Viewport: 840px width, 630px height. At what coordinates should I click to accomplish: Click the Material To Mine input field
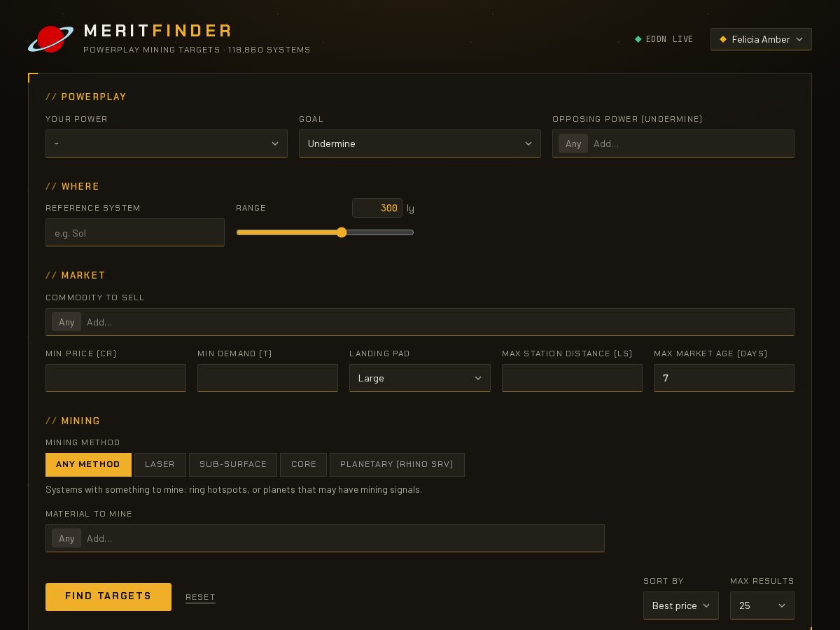point(325,538)
